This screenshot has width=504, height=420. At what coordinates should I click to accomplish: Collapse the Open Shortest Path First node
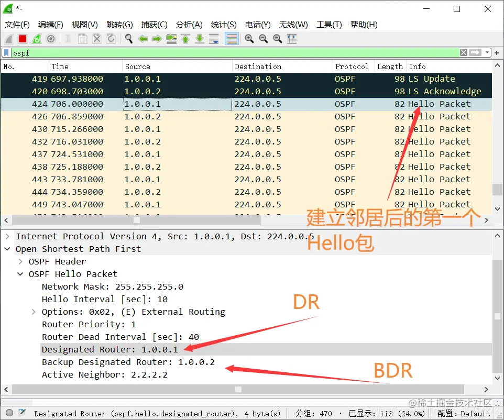click(x=7, y=249)
